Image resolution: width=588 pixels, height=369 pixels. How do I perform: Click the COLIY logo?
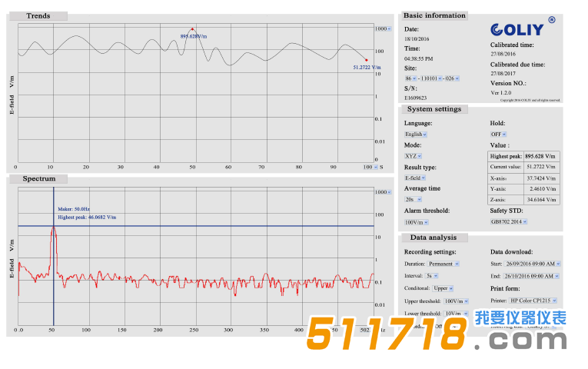click(x=517, y=29)
